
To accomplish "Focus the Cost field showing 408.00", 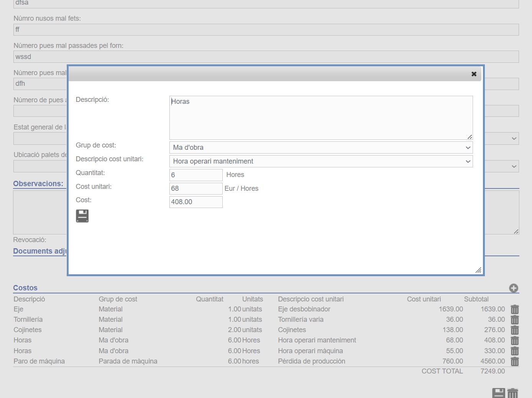I will point(196,202).
